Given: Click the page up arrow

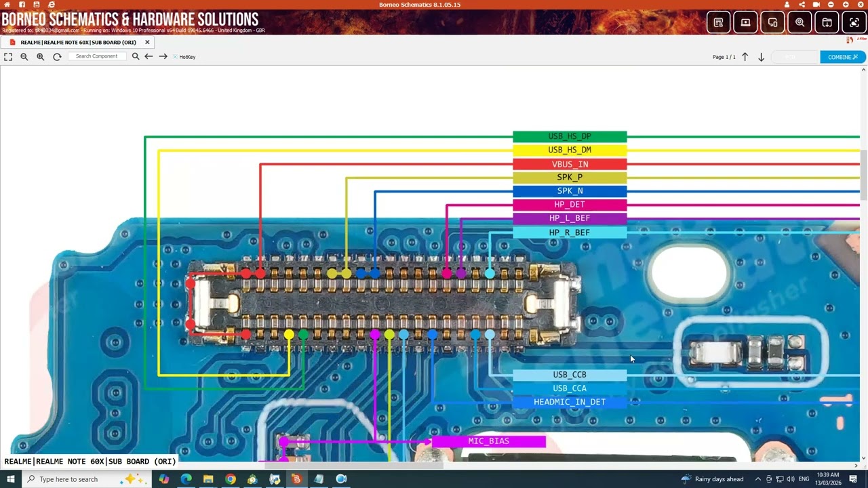Looking at the screenshot, I should 745,57.
